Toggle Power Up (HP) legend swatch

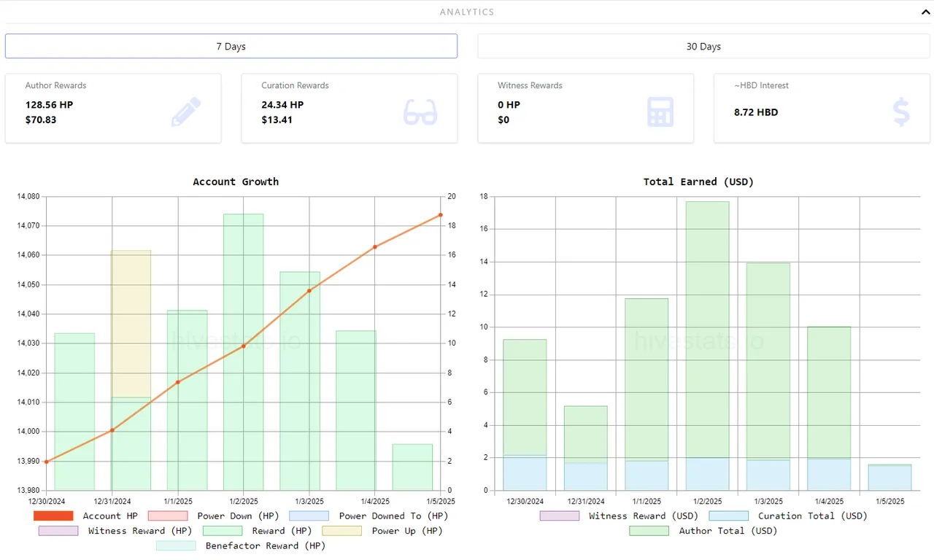tap(342, 531)
